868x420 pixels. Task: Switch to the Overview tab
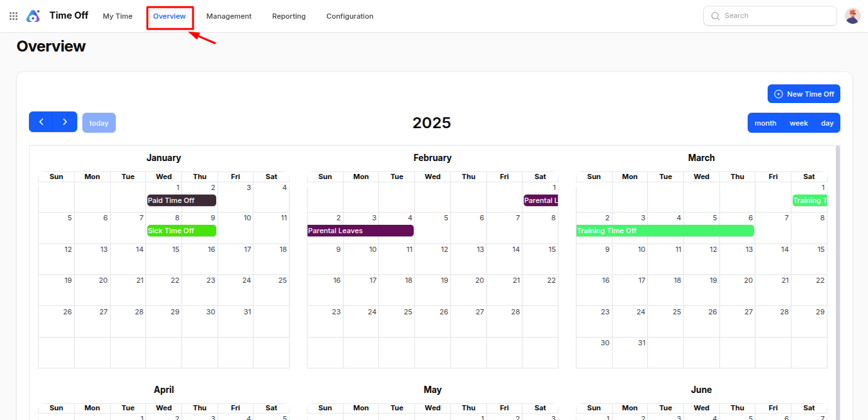click(x=170, y=16)
